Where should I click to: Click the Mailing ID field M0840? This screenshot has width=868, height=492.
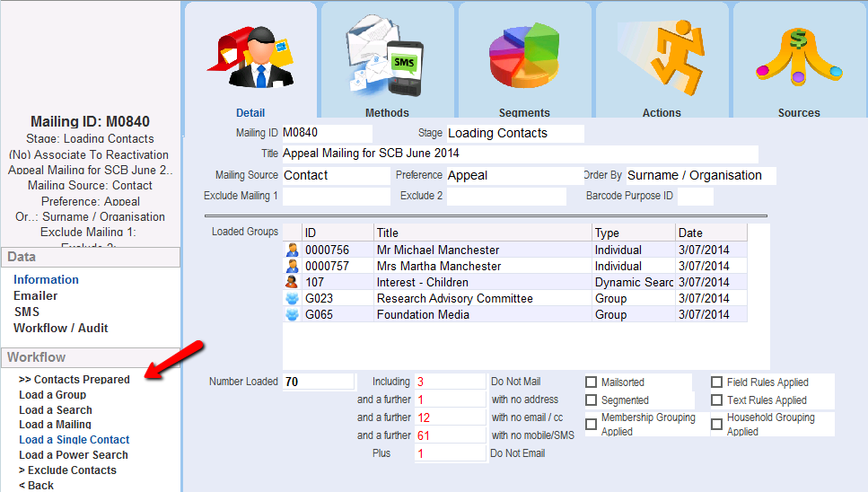[x=327, y=133]
